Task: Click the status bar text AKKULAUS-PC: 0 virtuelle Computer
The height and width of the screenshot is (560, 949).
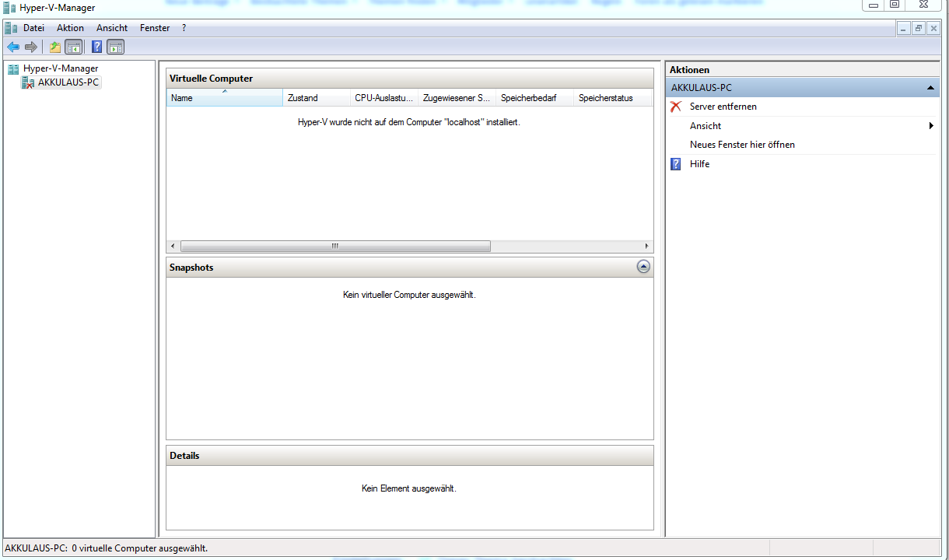Action: 106,548
